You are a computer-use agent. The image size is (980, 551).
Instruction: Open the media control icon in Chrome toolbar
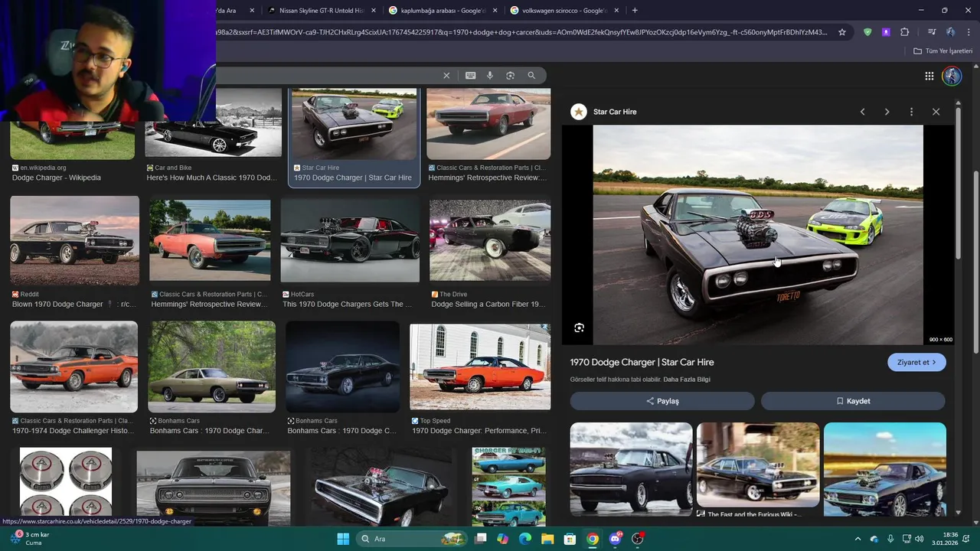tap(932, 32)
